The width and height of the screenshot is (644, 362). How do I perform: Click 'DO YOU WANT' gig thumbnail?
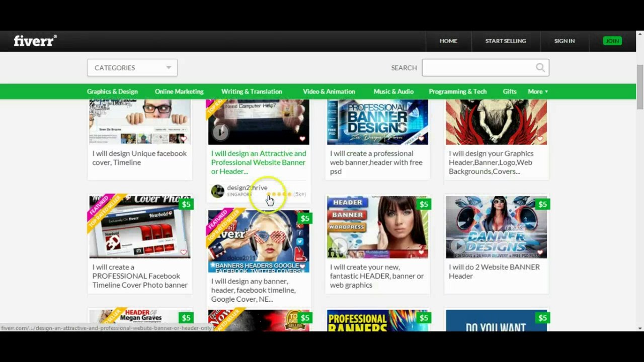(496, 320)
